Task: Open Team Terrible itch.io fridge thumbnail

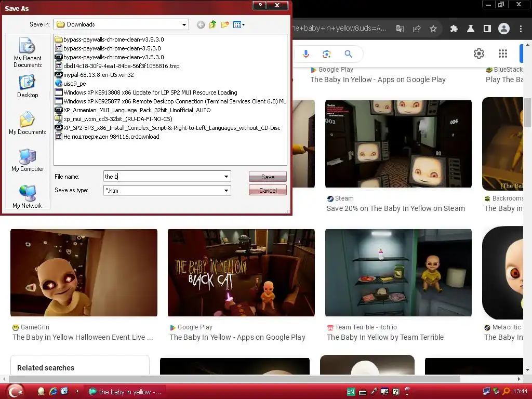Action: [398, 273]
